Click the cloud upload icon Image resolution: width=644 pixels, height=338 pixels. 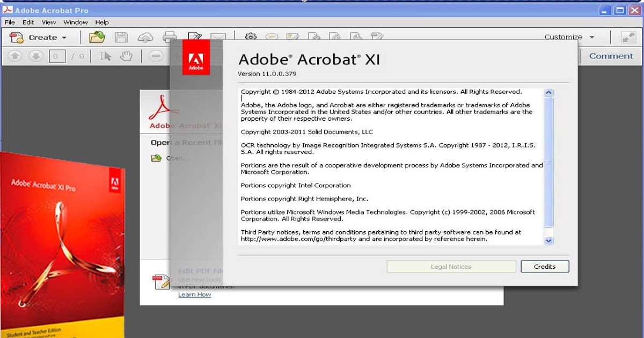pos(145,37)
